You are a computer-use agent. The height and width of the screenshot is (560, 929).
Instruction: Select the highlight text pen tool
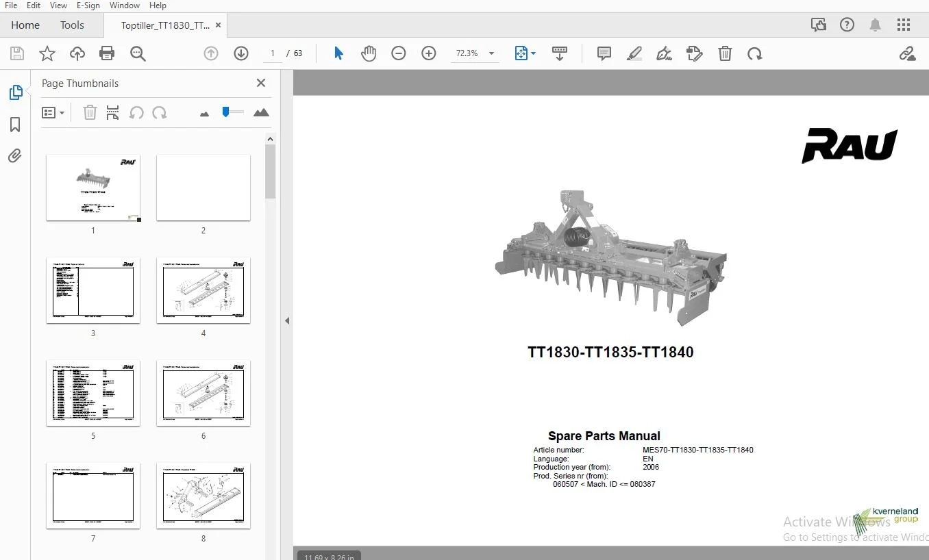click(634, 53)
